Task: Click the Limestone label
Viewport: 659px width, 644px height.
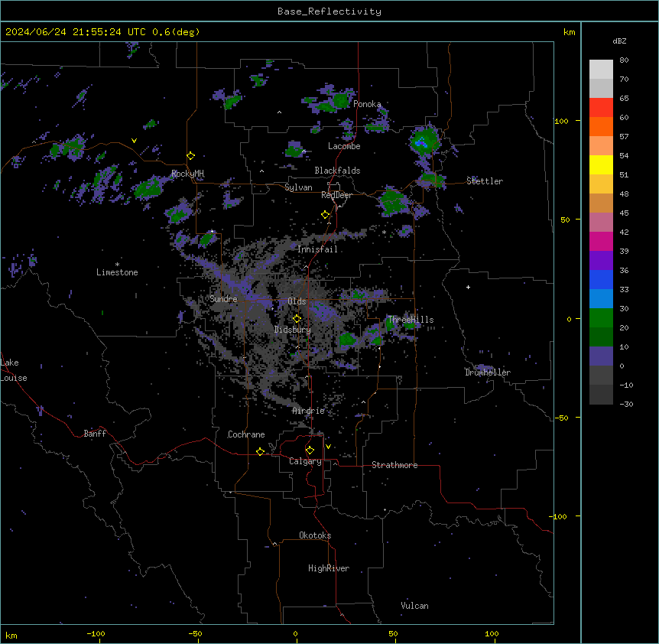Action: 117,272
